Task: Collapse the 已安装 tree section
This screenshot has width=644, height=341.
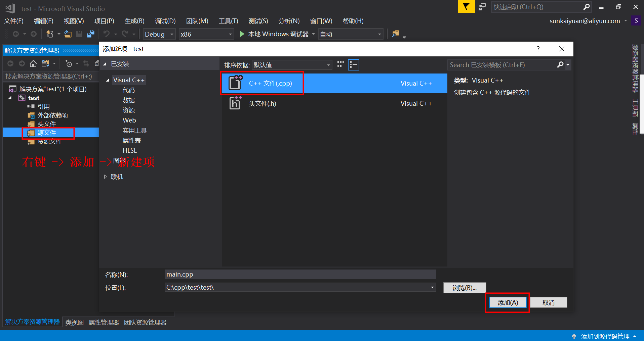Action: coord(105,64)
